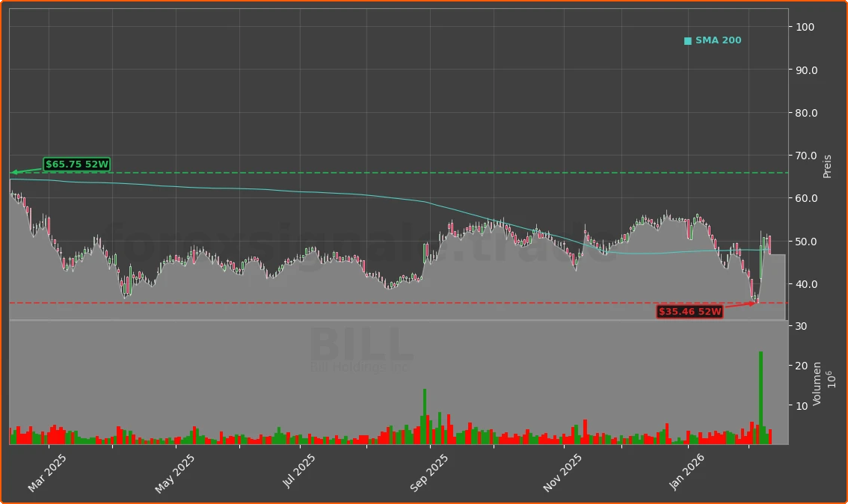Click the green $65.75 52W high label
848x504 pixels.
pos(76,164)
